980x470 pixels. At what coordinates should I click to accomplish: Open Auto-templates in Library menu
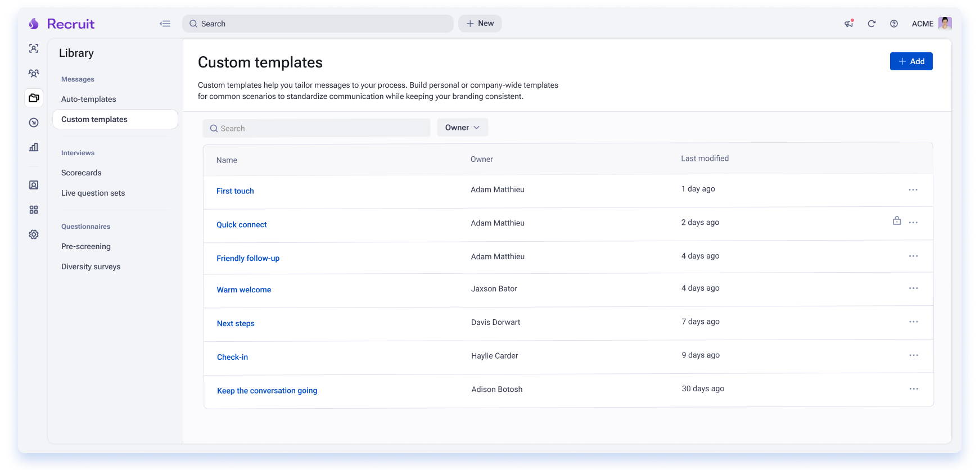click(x=89, y=99)
